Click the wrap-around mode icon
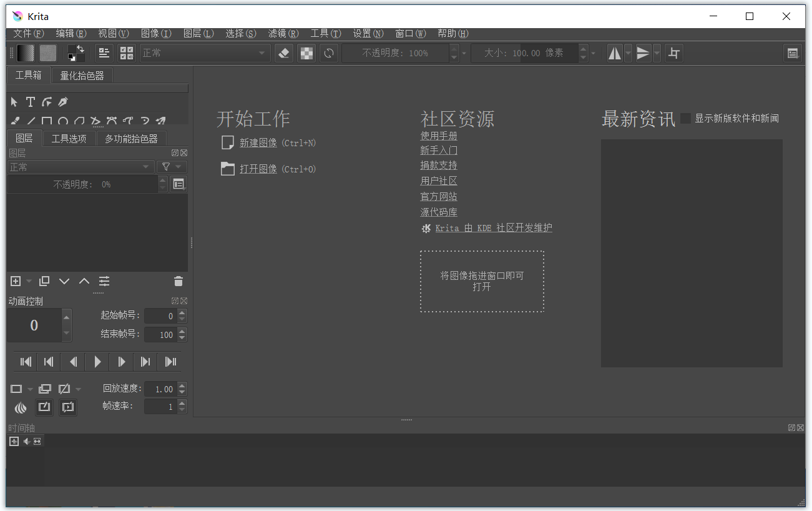The height and width of the screenshot is (511, 812). pos(673,53)
